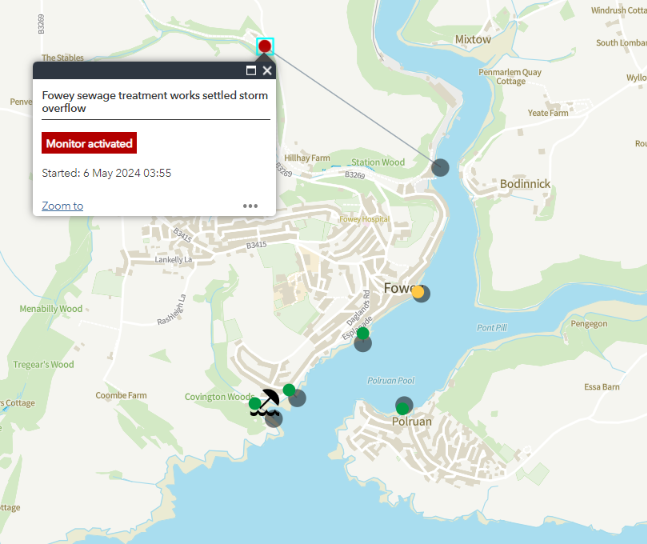This screenshot has height=544, width=647.
Task: Open the popup three-dots options menu
Action: point(250,206)
